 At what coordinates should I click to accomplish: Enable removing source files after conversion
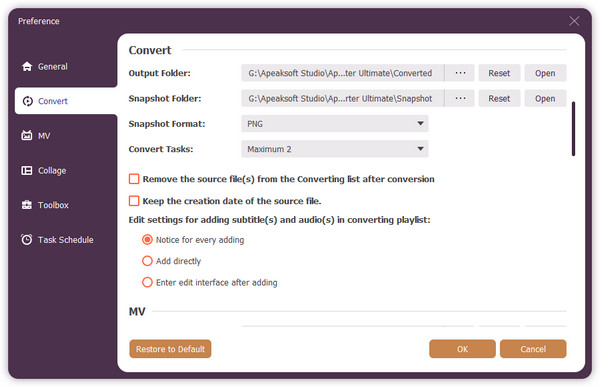click(134, 179)
